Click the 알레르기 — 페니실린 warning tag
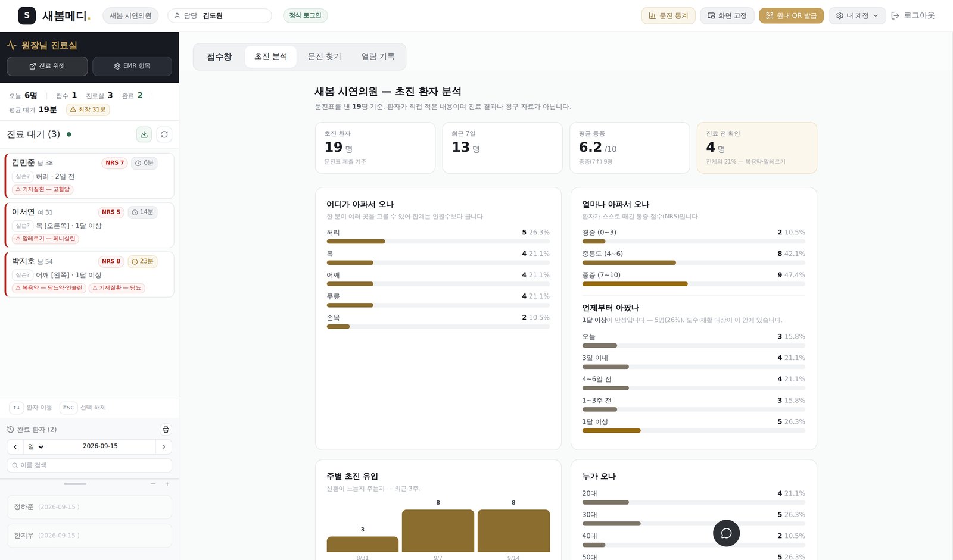953x560 pixels. click(46, 239)
